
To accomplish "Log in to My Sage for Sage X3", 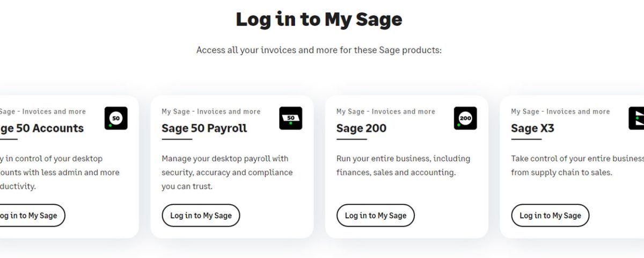I will (x=550, y=216).
